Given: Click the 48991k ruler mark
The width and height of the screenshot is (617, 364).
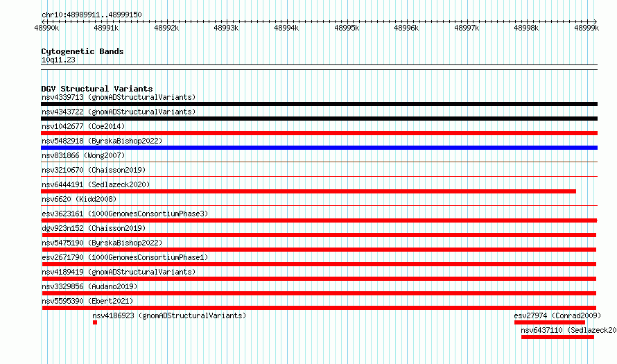Looking at the screenshot, I should coord(106,28).
